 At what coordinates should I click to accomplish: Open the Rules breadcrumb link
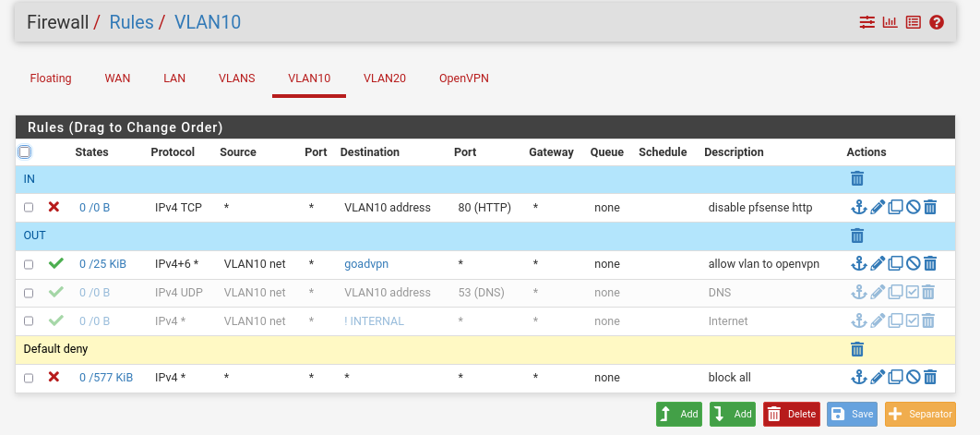[131, 22]
